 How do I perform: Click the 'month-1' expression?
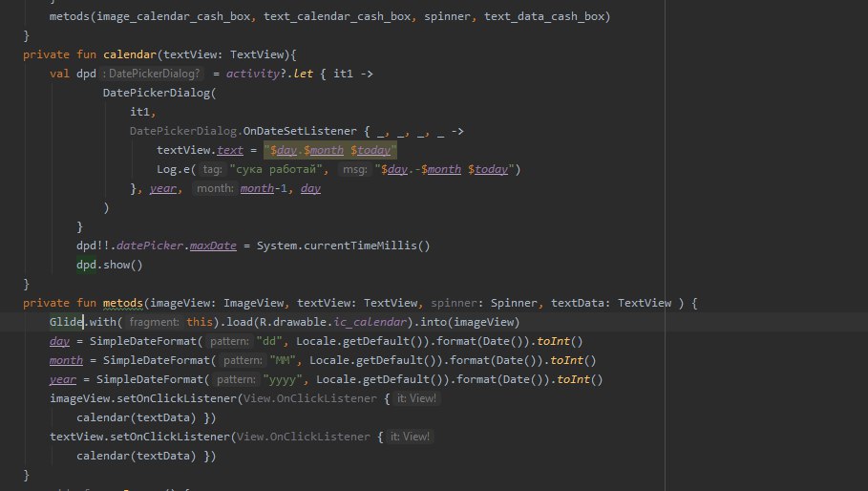pyautogui.click(x=264, y=189)
